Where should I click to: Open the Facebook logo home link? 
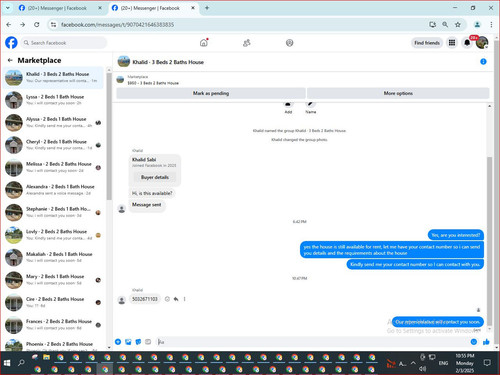[x=11, y=43]
